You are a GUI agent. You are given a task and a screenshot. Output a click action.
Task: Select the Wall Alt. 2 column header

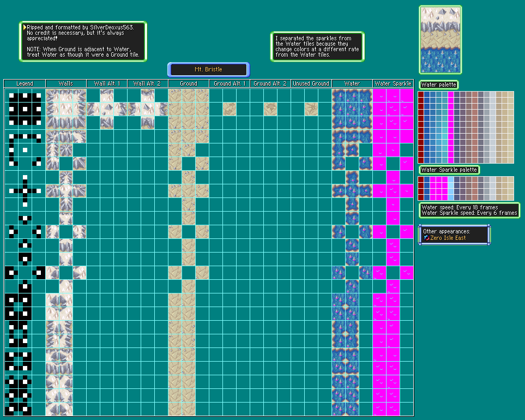coord(148,84)
